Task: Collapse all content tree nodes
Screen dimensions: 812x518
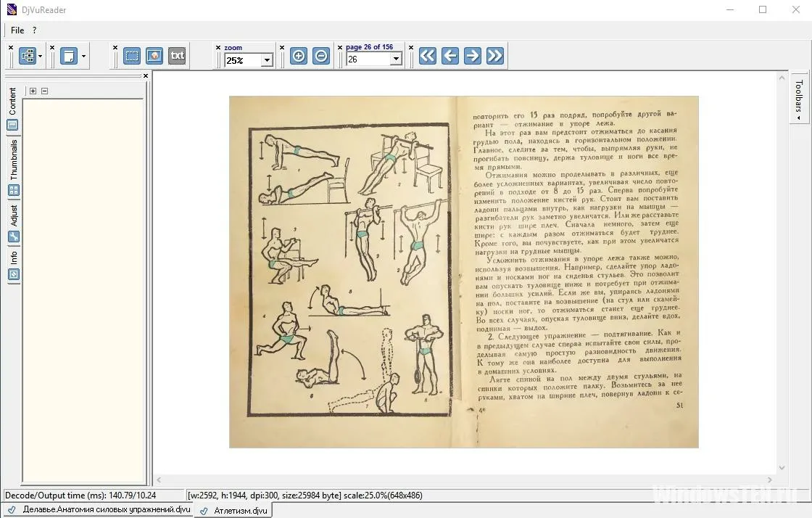Action: pos(44,91)
